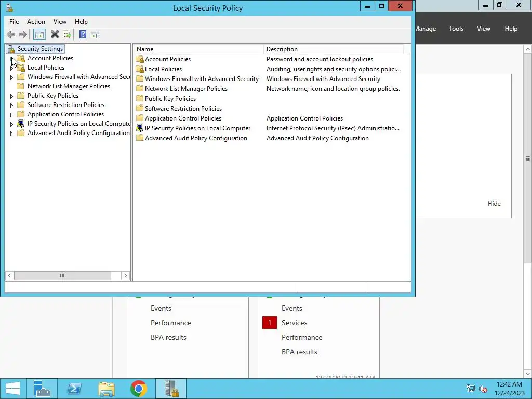Click taskbar clock showing 12:42 AM
Screen dimensions: 532x399
pyautogui.click(x=509, y=389)
